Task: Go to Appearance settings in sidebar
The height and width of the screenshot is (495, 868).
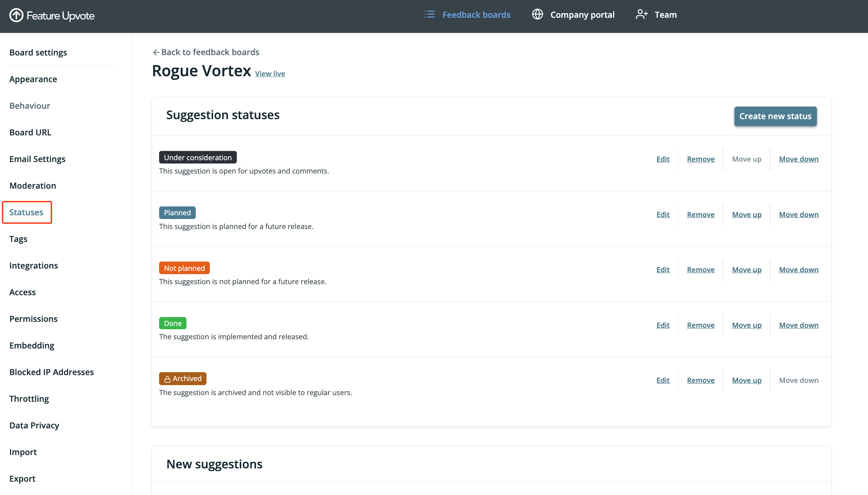Action: click(x=33, y=79)
